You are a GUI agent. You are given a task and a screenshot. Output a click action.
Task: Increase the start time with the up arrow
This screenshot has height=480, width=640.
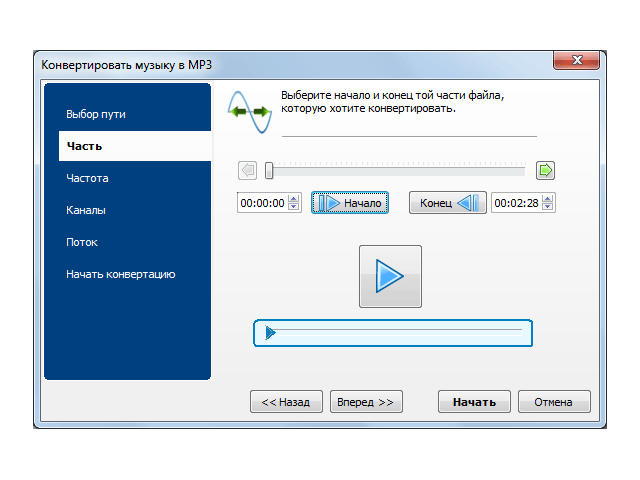(x=293, y=199)
